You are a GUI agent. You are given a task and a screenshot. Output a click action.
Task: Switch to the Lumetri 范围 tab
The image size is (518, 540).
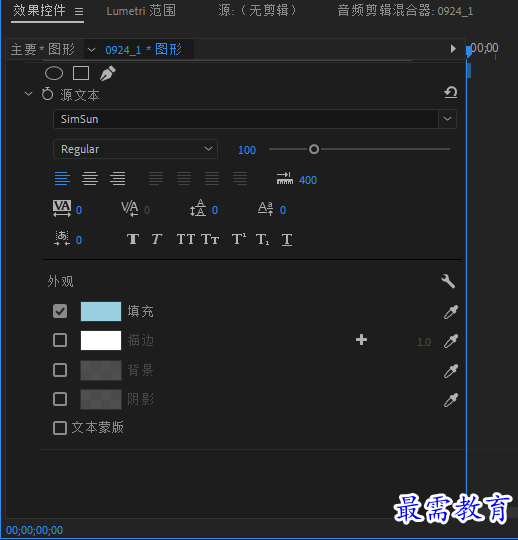pyautogui.click(x=141, y=11)
